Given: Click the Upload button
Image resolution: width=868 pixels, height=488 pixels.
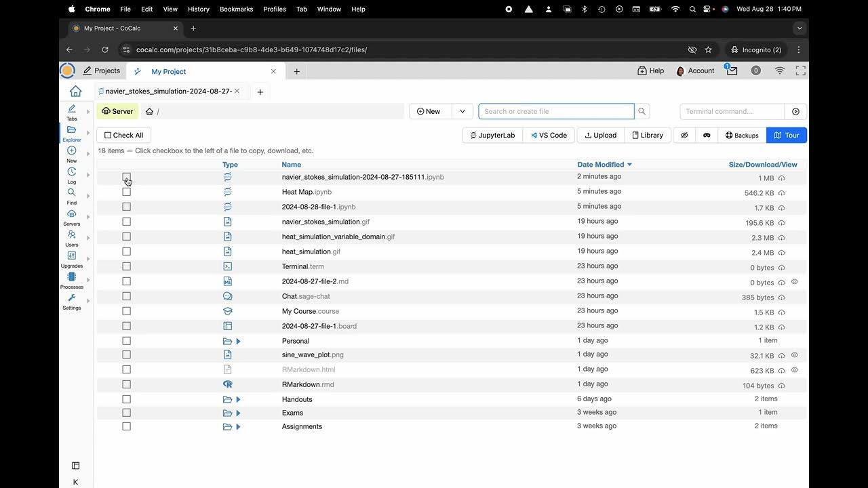Looking at the screenshot, I should [600, 135].
